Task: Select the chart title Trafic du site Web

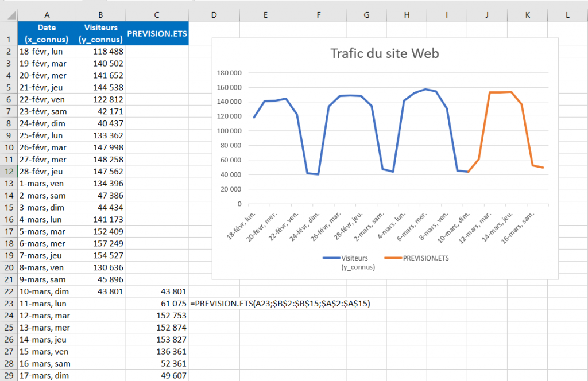Action: (385, 53)
